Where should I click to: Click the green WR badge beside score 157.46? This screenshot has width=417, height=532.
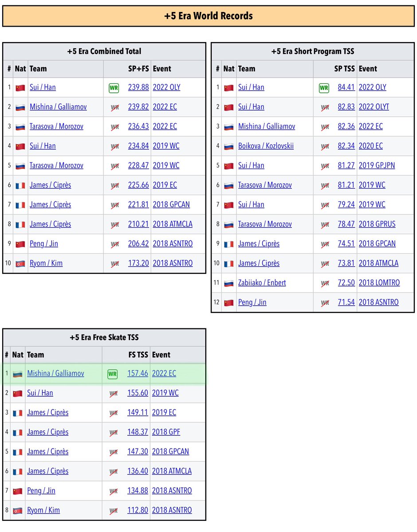pos(112,374)
